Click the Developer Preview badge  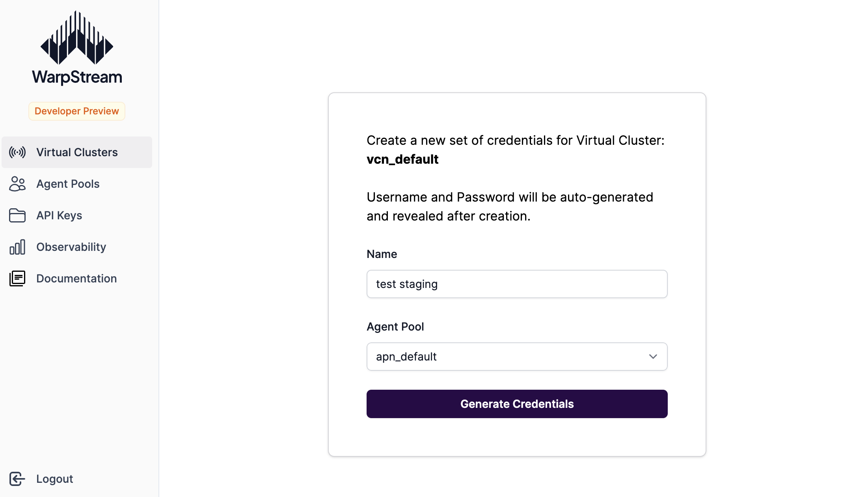[77, 111]
